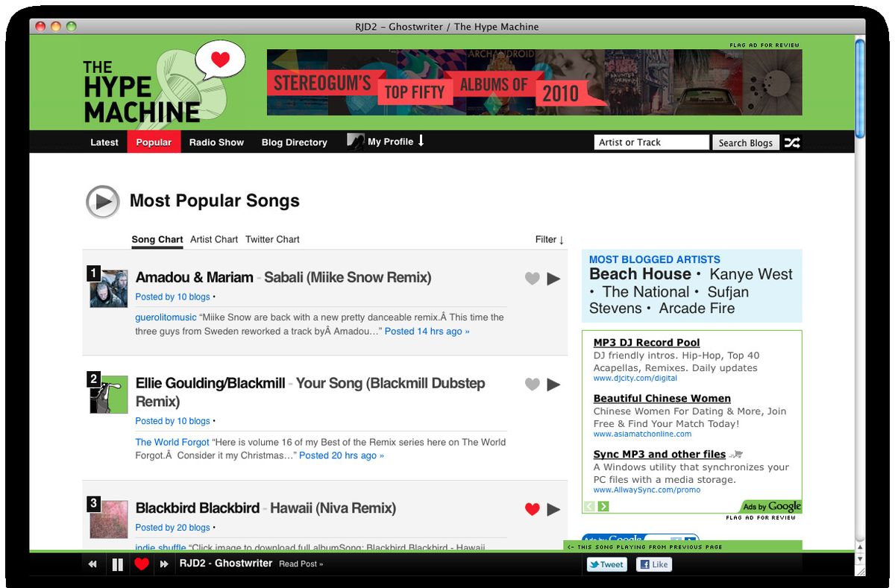The image size is (895, 588).
Task: Click the Artist or Track search field
Action: [651, 142]
